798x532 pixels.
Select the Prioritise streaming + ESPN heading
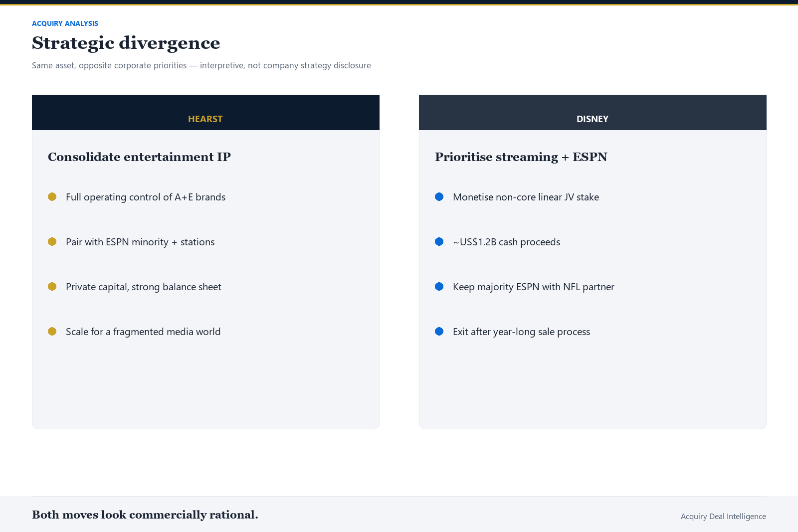point(521,157)
